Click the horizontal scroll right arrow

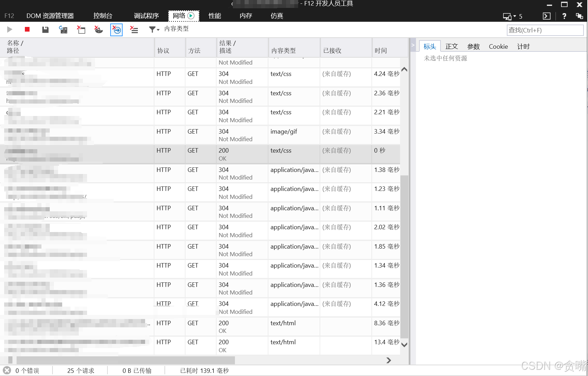point(389,360)
